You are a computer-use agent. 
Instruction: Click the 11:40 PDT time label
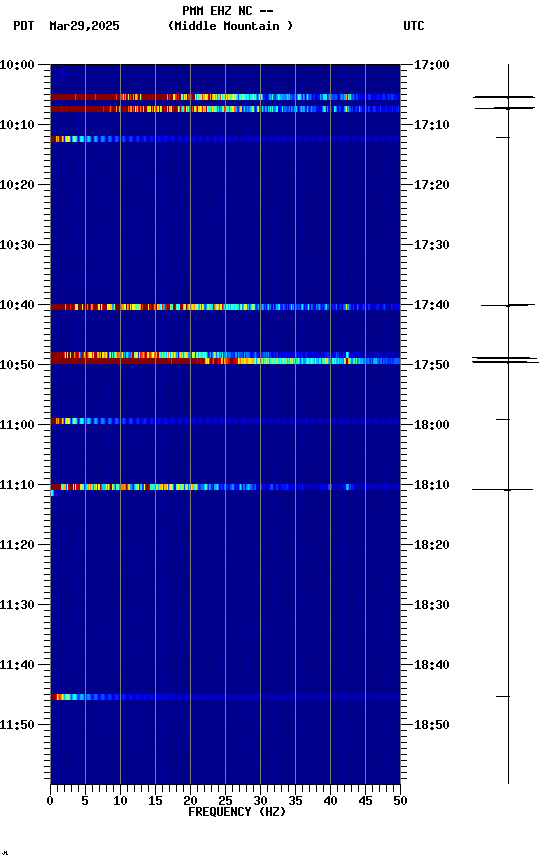tap(17, 665)
